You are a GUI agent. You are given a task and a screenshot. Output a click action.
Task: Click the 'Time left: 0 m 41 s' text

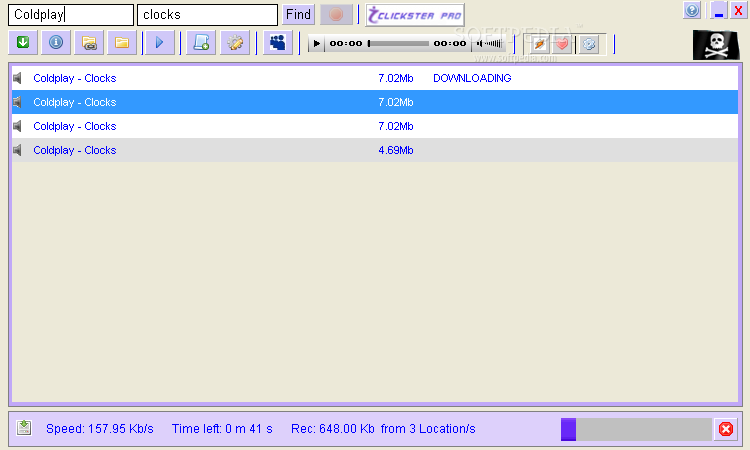pyautogui.click(x=222, y=428)
